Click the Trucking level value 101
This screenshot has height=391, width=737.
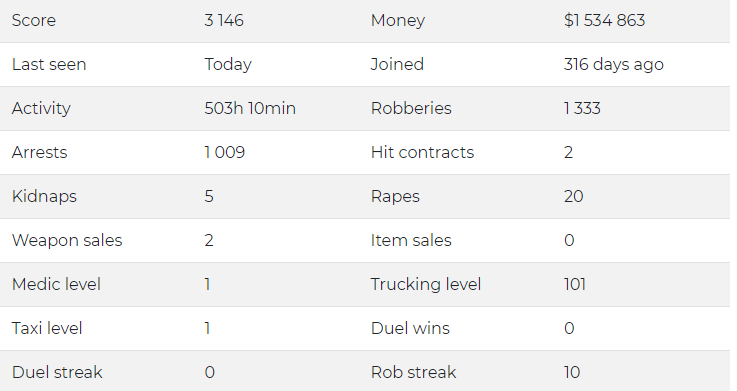tap(575, 284)
